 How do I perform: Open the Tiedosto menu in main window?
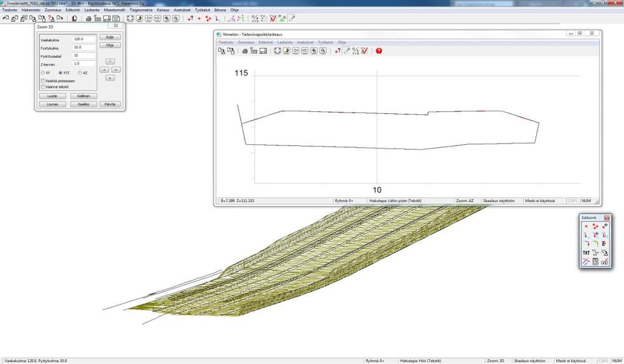(10, 10)
